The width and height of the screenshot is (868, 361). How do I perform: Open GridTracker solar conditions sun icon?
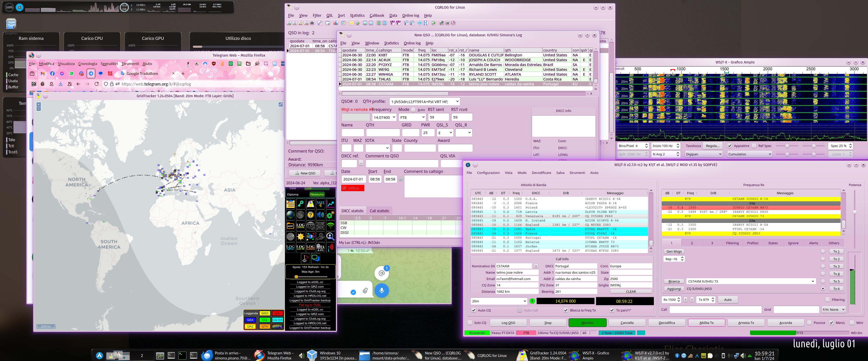click(x=301, y=236)
